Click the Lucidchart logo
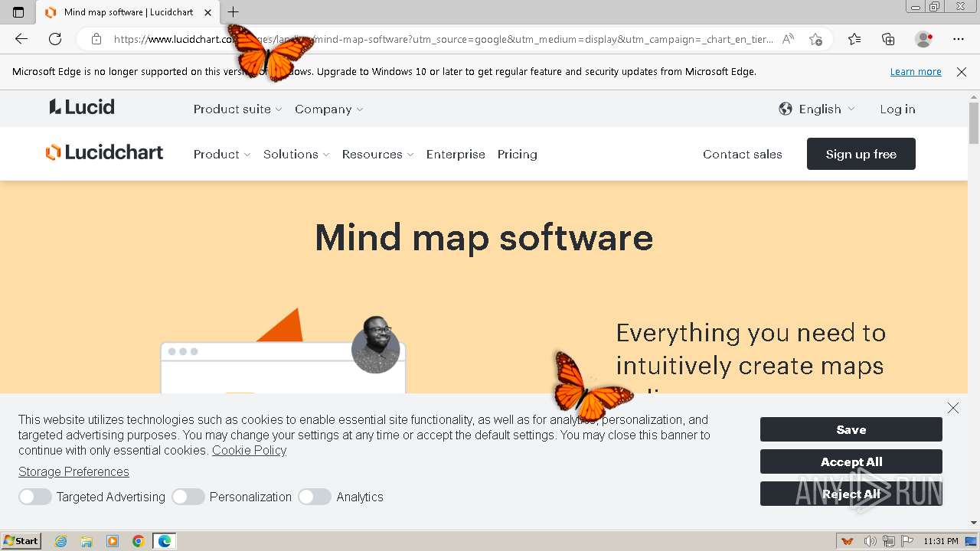 [105, 152]
